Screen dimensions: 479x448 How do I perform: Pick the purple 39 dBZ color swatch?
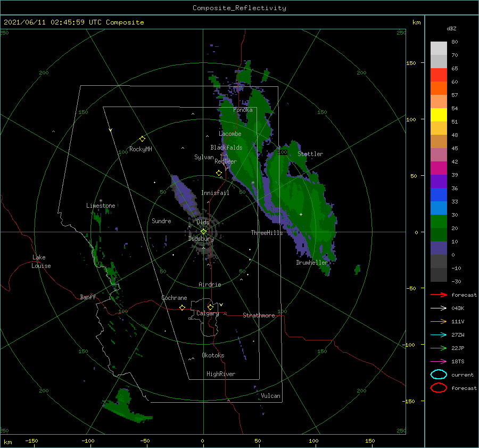pyautogui.click(x=439, y=181)
